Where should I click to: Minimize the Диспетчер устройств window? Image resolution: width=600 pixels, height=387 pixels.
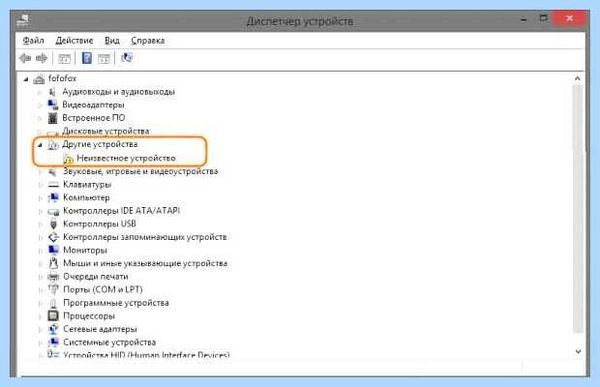tap(523, 19)
